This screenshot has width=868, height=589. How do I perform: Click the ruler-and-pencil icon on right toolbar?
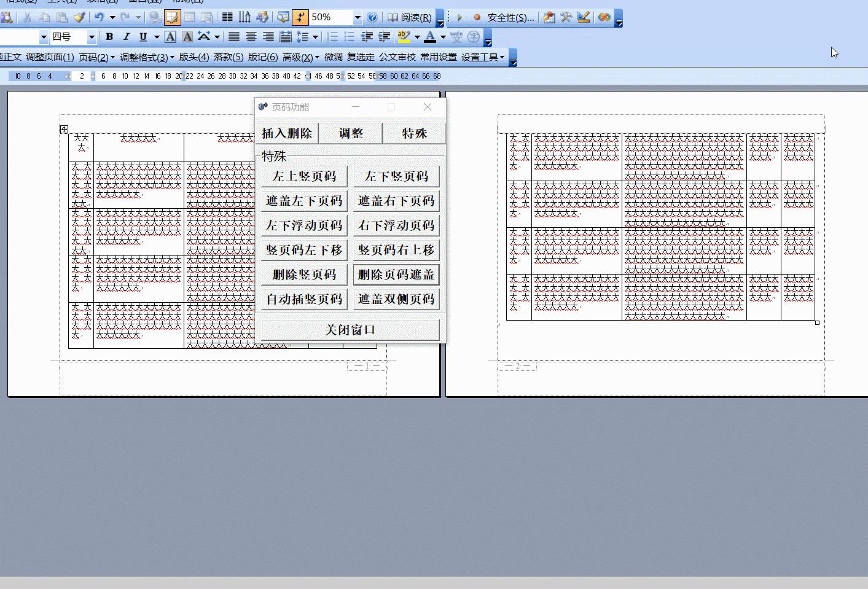tap(584, 17)
